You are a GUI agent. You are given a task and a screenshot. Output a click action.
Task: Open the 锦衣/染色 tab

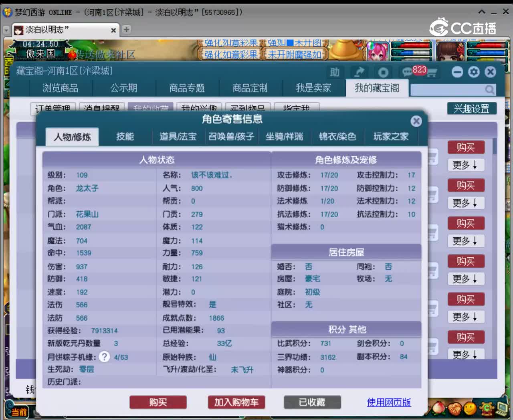pyautogui.click(x=337, y=136)
